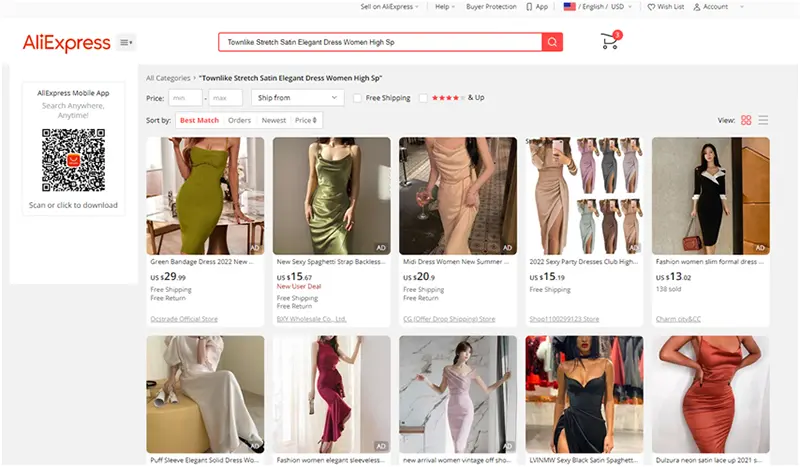This screenshot has height=467, width=800.
Task: Open Green Bandage Dress product image
Action: point(205,196)
